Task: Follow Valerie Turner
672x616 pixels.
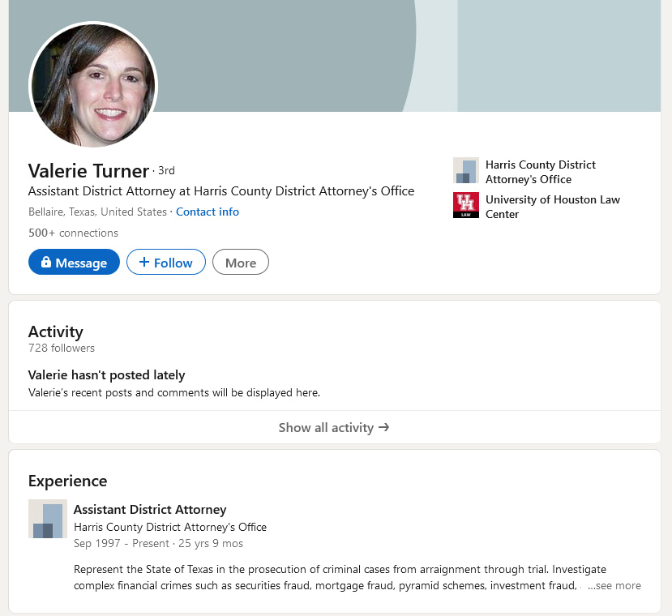Action: (166, 262)
